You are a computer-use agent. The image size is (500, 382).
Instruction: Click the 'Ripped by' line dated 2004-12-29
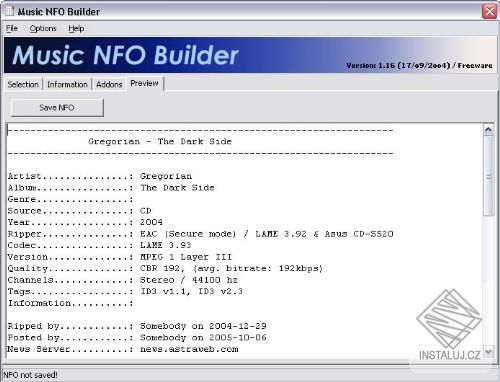137,326
